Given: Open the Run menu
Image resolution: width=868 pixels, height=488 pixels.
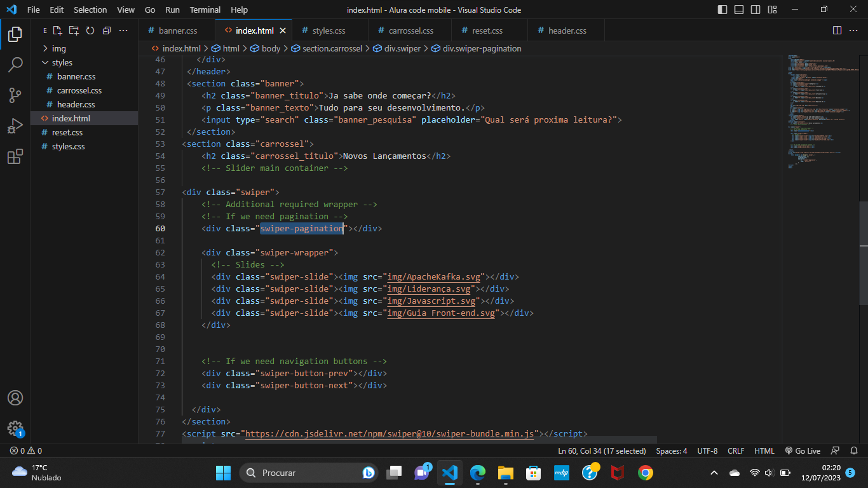Looking at the screenshot, I should [172, 10].
